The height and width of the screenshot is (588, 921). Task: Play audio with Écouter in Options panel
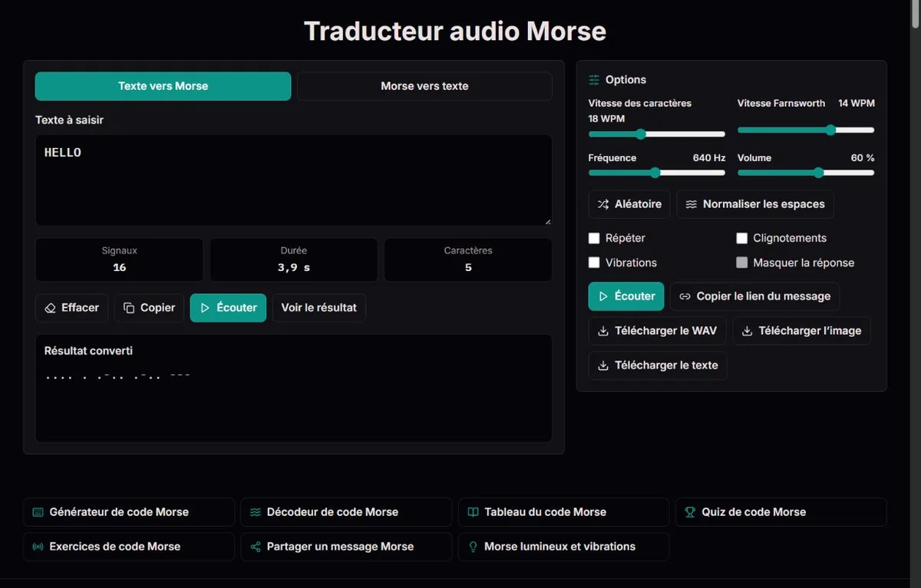[626, 296]
